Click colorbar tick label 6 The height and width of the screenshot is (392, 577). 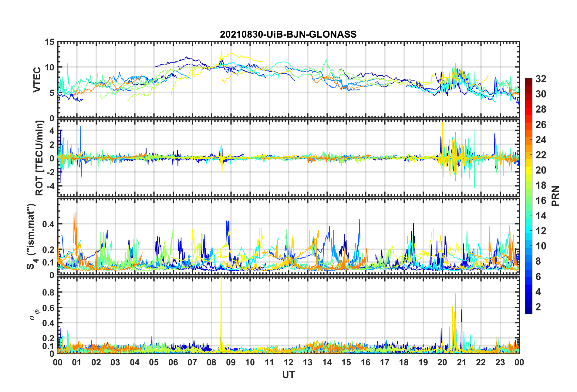coord(538,276)
